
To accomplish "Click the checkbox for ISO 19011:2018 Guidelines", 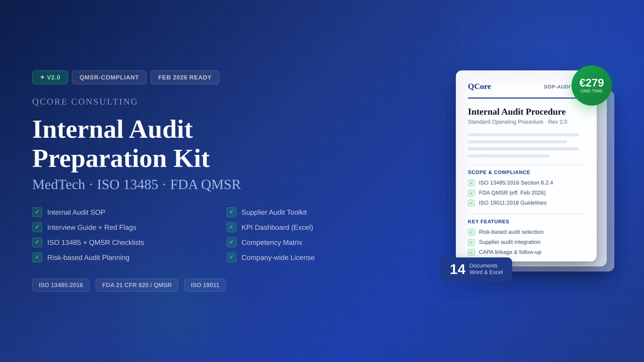I will tap(472, 203).
